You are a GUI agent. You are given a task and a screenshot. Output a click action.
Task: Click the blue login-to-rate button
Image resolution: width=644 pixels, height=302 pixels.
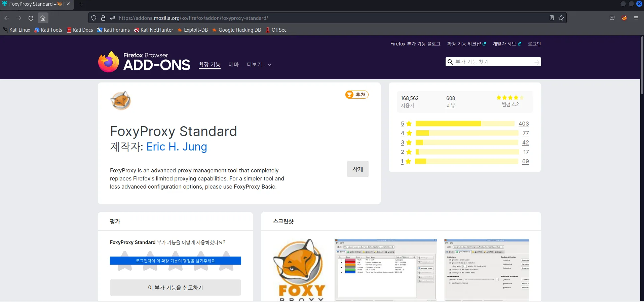176,261
